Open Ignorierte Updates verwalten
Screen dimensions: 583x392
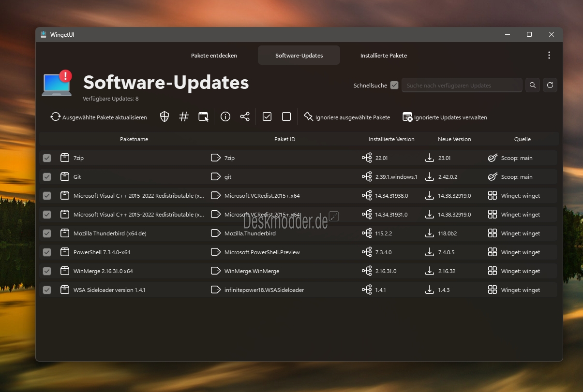[445, 117]
